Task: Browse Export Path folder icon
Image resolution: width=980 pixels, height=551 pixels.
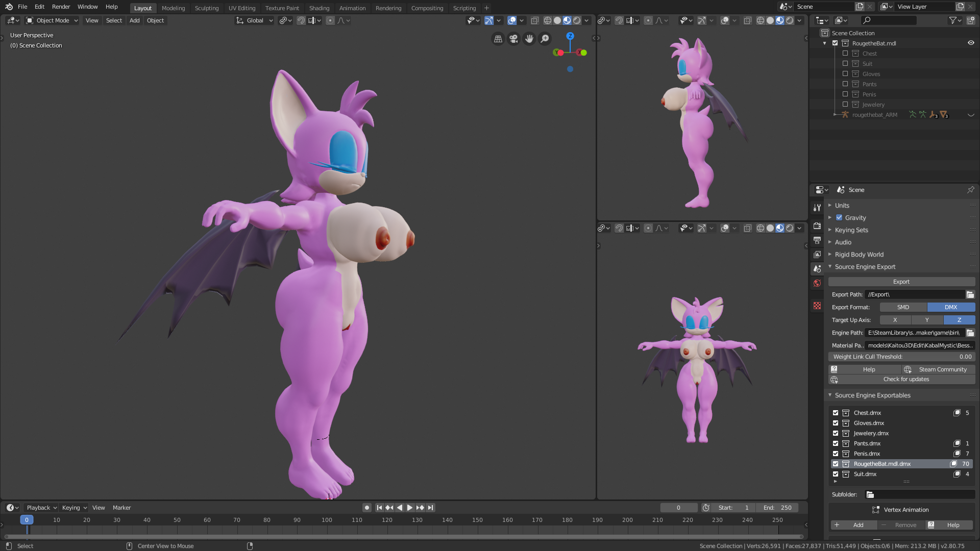Action: (x=970, y=295)
